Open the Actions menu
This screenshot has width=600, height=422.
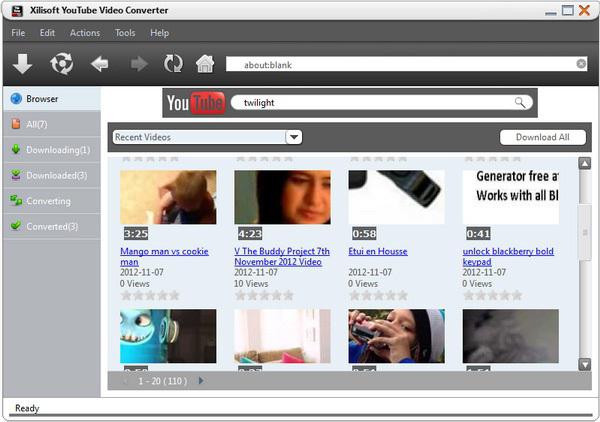tap(85, 33)
